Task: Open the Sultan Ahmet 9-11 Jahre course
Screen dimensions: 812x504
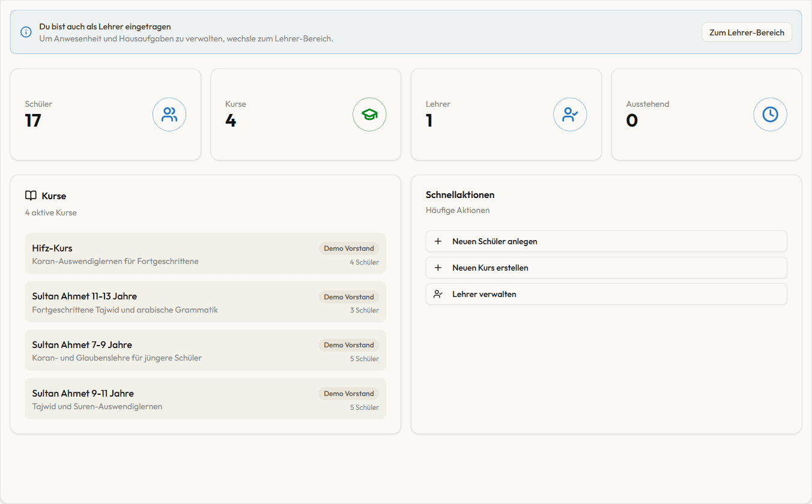Action: point(205,398)
